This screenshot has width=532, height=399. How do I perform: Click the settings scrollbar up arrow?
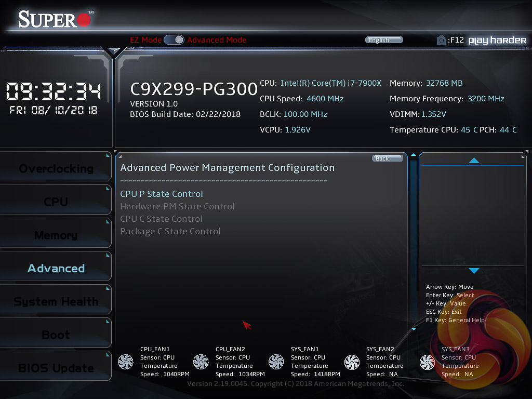click(x=413, y=155)
